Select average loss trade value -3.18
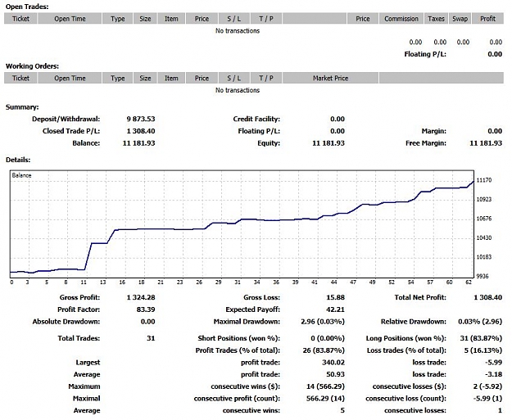512x420 pixels. coord(493,374)
